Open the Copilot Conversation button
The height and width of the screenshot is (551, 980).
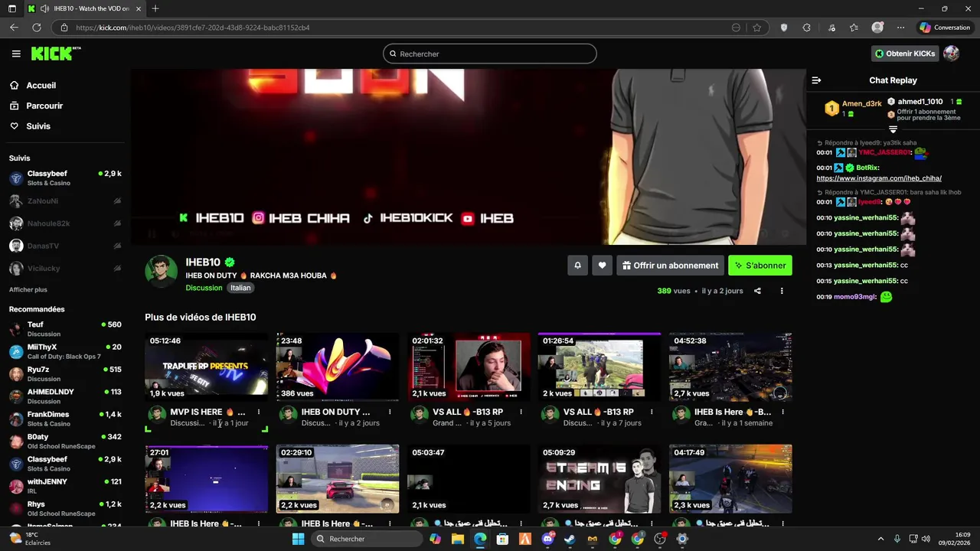click(945, 28)
